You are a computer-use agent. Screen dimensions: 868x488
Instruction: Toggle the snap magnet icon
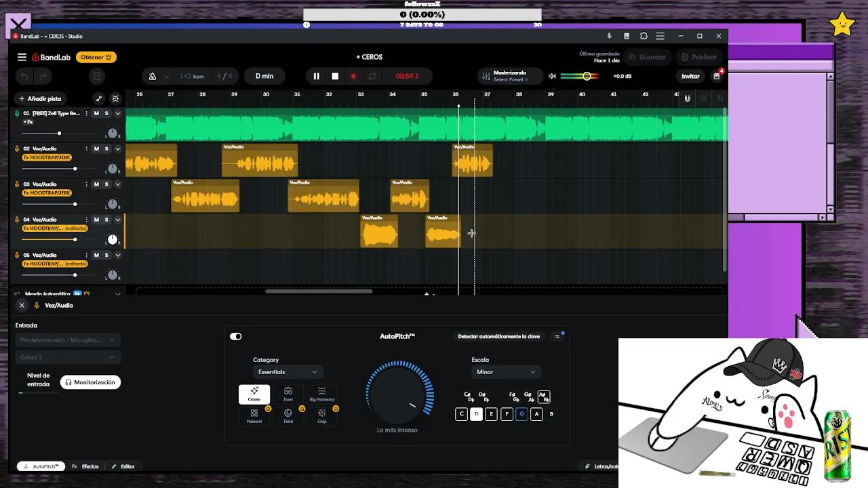click(x=687, y=99)
